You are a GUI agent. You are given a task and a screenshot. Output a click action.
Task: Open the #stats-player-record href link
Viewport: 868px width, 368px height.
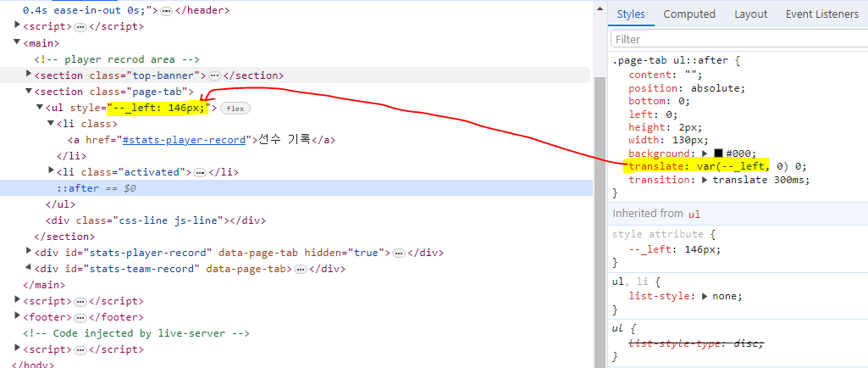[x=184, y=140]
